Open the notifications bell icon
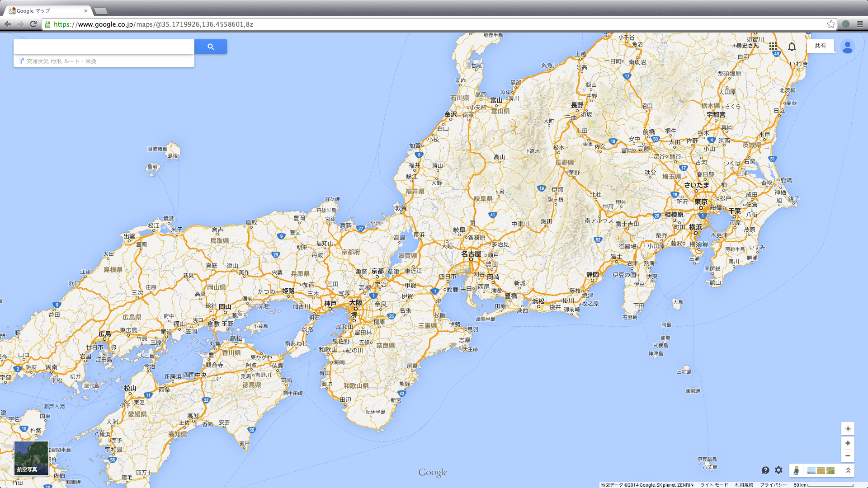This screenshot has height=488, width=868. click(x=792, y=46)
